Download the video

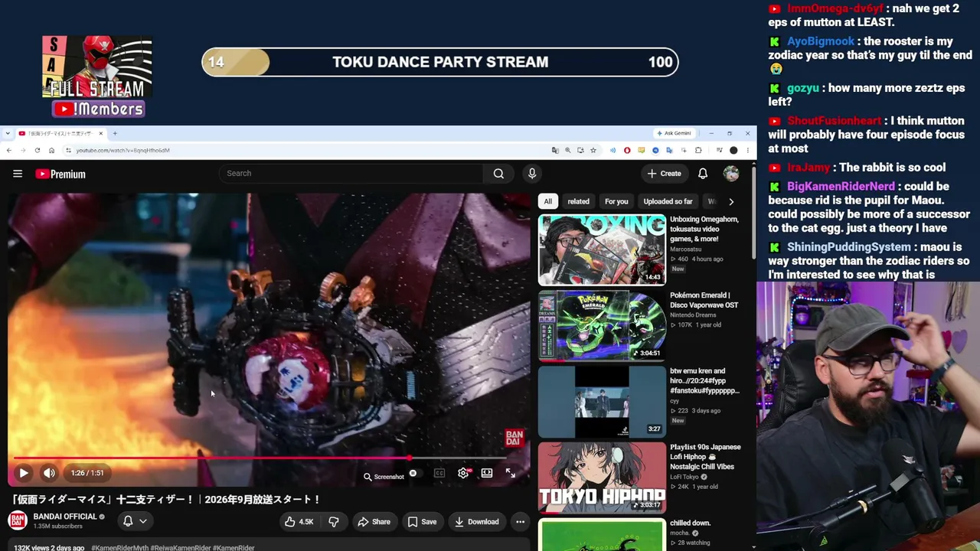click(476, 522)
